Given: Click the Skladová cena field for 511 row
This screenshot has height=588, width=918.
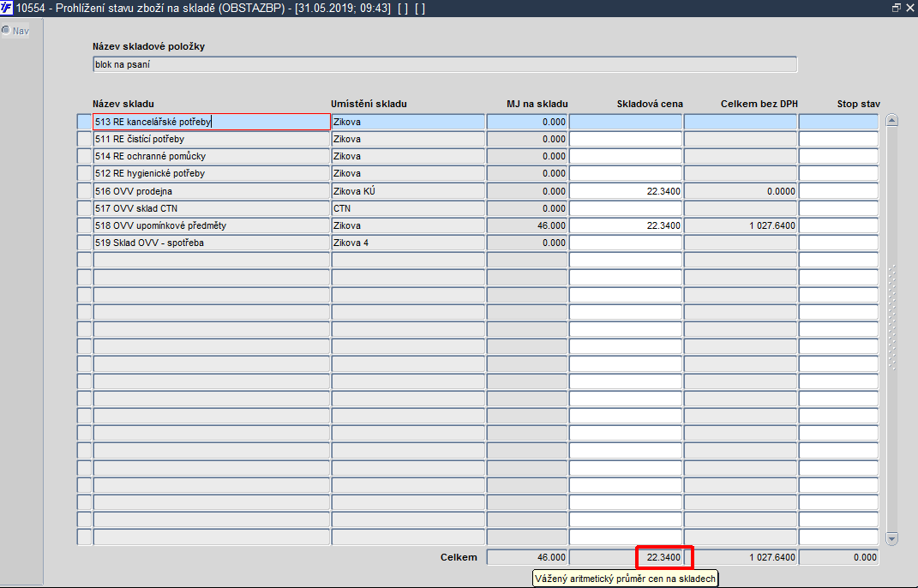Looking at the screenshot, I should click(x=626, y=139).
